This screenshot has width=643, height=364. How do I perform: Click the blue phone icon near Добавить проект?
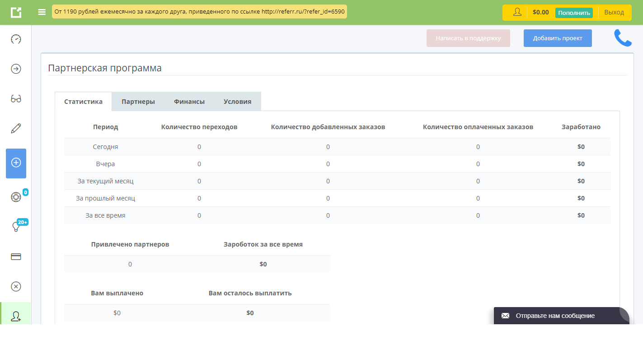pyautogui.click(x=624, y=38)
